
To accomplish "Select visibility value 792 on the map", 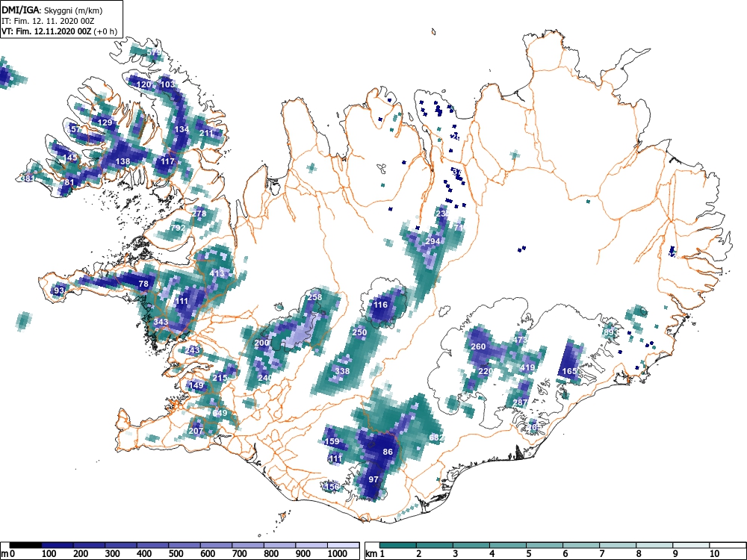I will coord(178,228).
